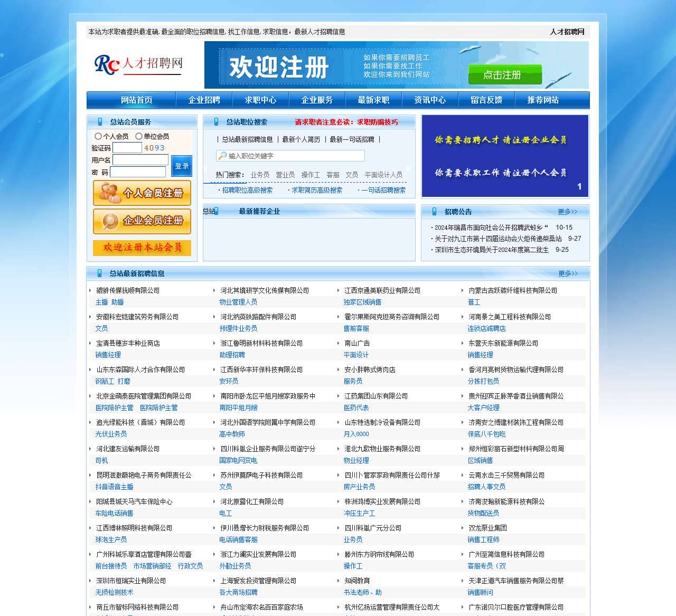Screen dimensions: 676x616
Task: Open the 助理招聘 job listing
Action: 232,355
